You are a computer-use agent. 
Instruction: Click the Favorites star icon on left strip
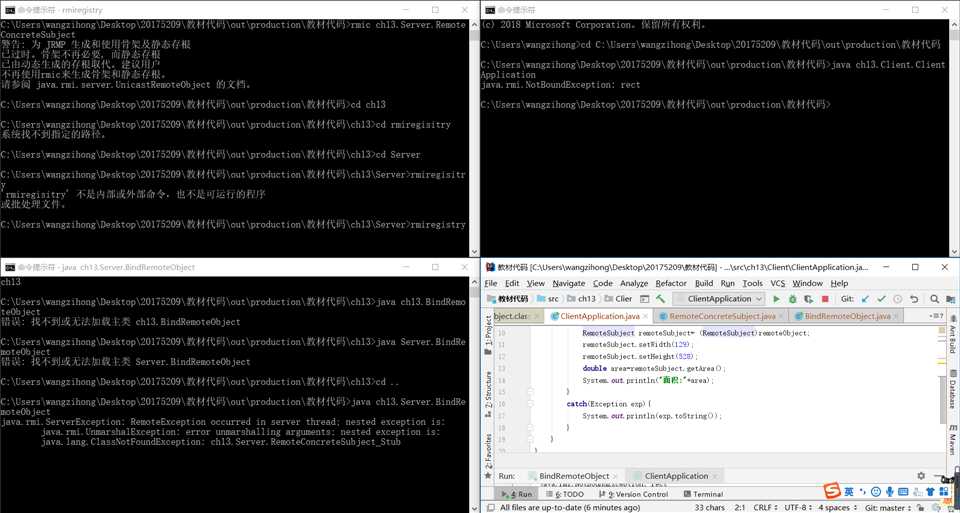click(x=488, y=476)
